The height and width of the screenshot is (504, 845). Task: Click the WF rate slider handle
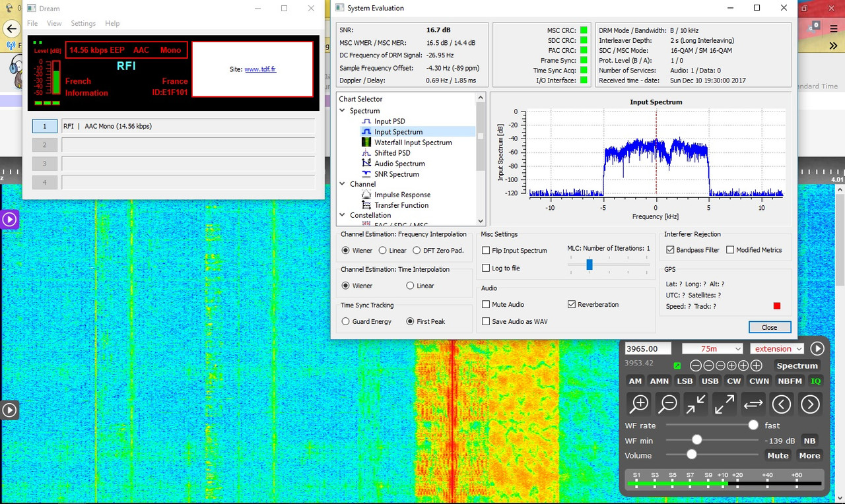753,425
